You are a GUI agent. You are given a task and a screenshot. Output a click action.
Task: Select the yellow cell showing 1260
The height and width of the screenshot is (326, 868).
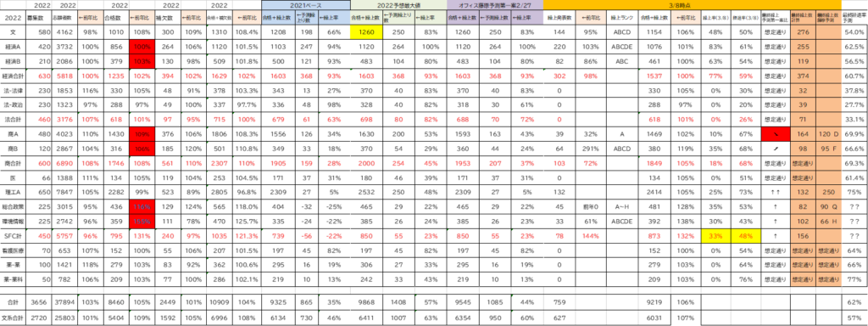coord(367,32)
